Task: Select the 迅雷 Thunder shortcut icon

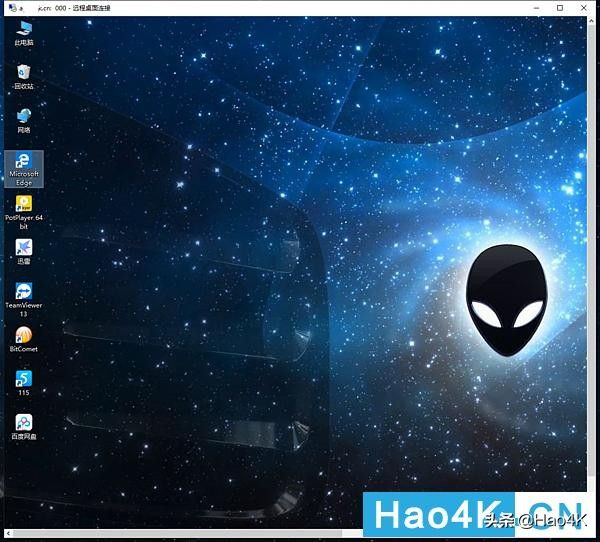Action: click(x=24, y=252)
